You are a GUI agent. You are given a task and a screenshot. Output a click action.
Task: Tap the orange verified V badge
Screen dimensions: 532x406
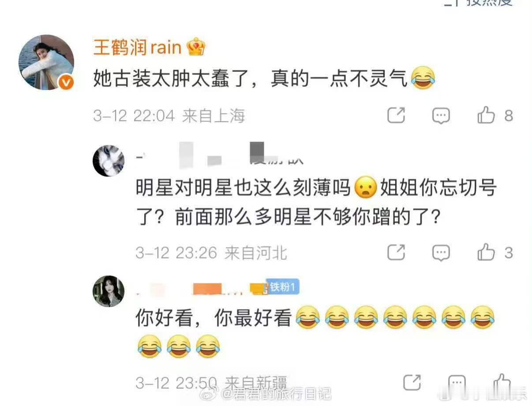pyautogui.click(x=66, y=82)
